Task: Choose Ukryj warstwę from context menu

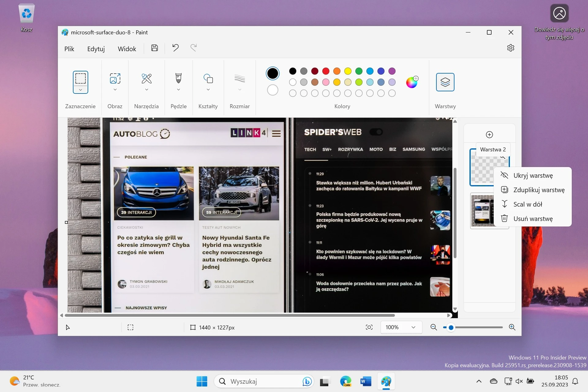Action: click(533, 175)
